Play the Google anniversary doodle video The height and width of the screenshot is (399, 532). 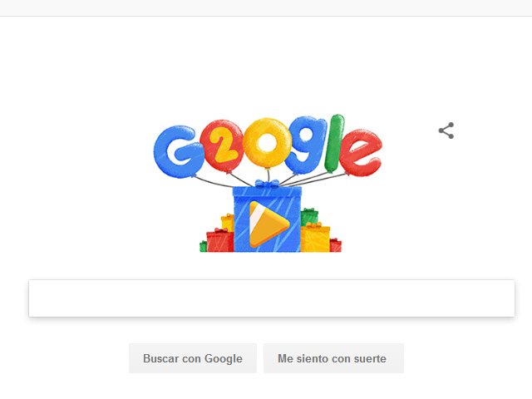pyautogui.click(x=268, y=224)
